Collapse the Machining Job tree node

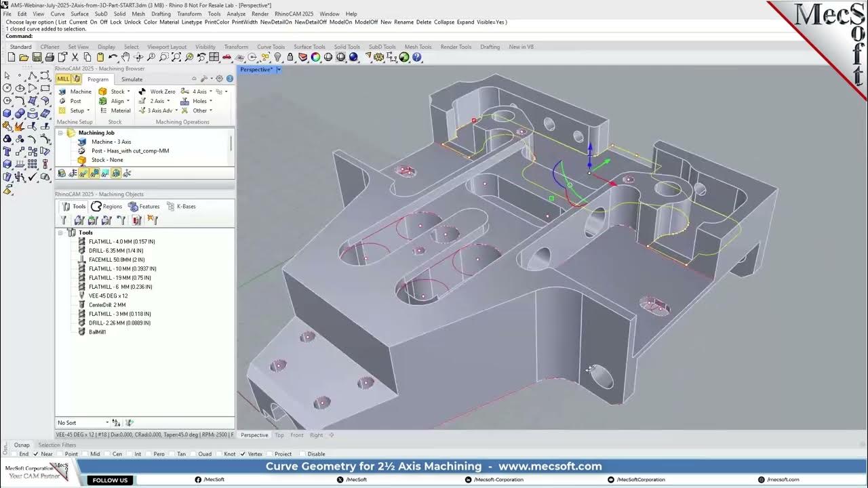61,133
